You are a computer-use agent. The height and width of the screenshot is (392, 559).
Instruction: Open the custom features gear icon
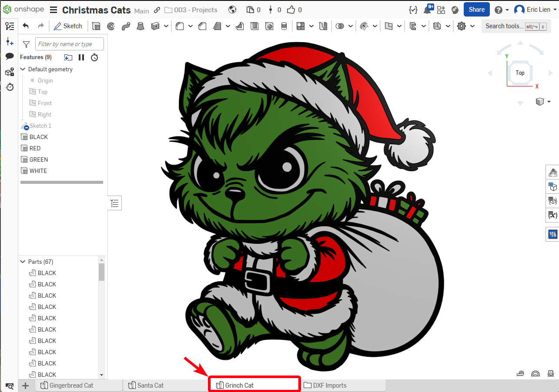point(462,26)
